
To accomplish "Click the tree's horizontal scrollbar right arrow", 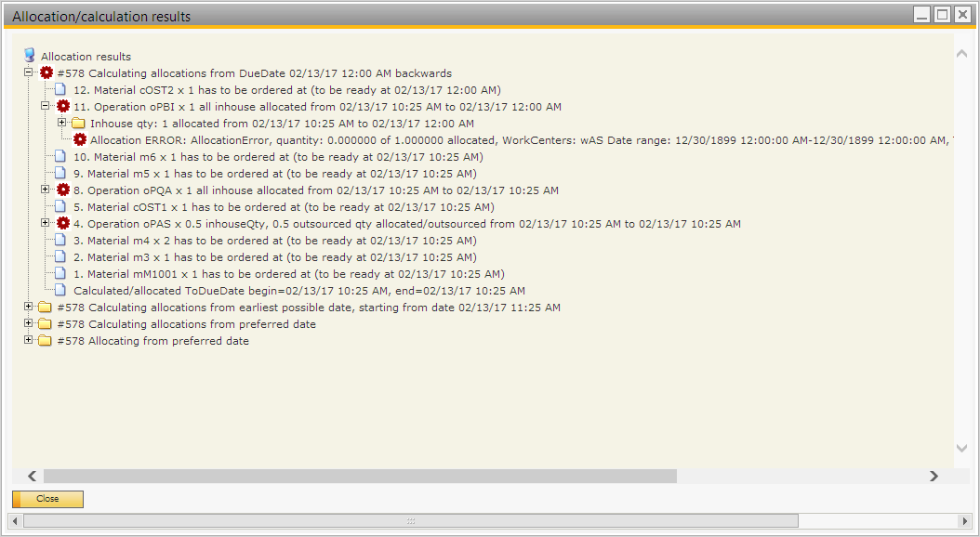I will [x=934, y=476].
